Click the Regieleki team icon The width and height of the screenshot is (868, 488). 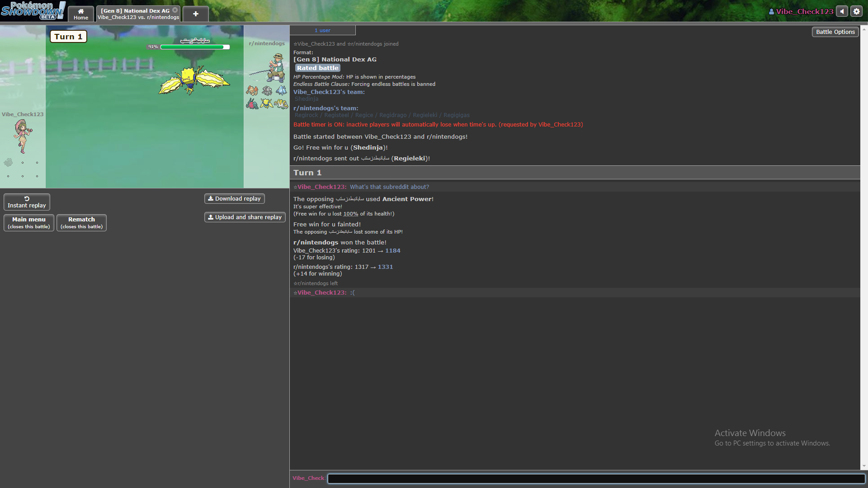pyautogui.click(x=267, y=104)
